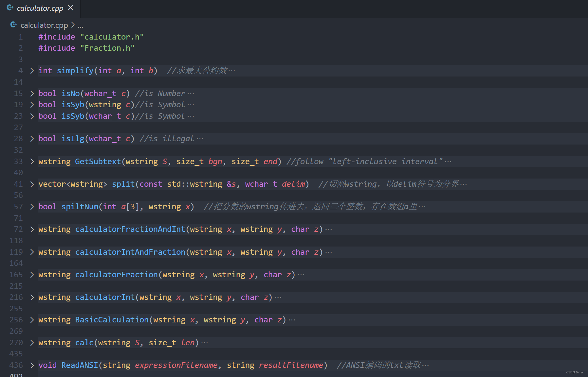588x377 pixels.
Task: Expand calculatorIntAndFraction fold at line 119
Action: [x=32, y=252]
